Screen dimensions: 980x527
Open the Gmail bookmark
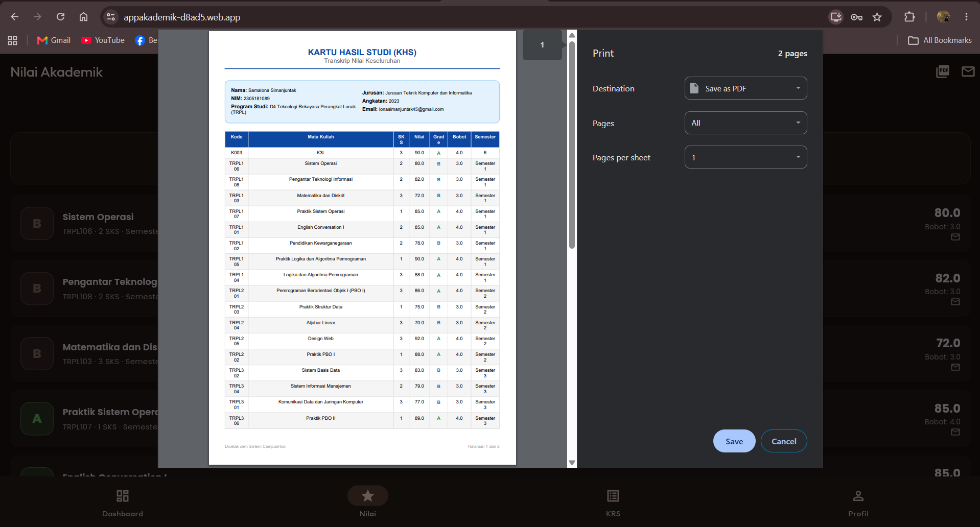point(54,40)
